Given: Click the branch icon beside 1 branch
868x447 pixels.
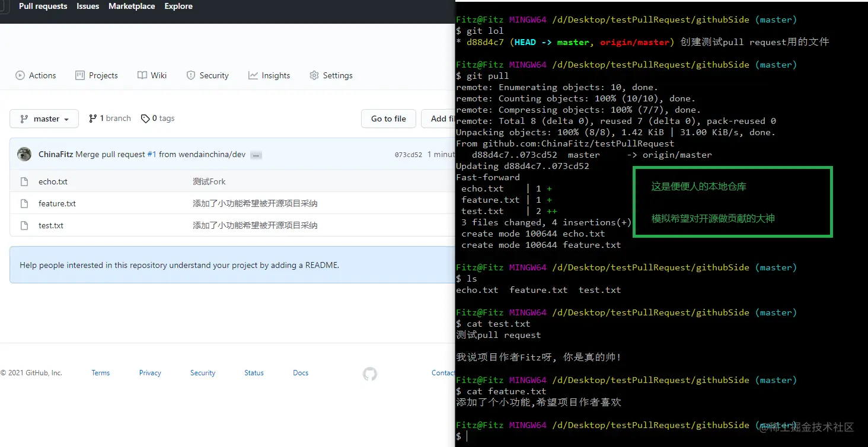Looking at the screenshot, I should tap(93, 119).
